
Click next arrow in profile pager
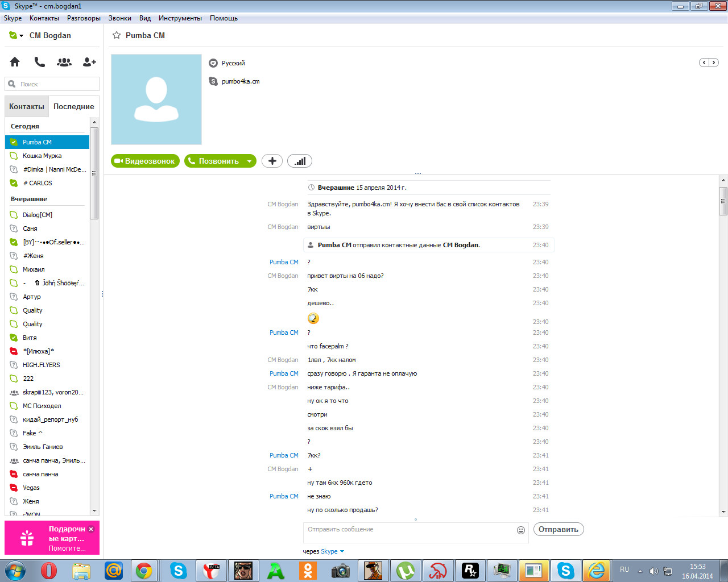tap(713, 63)
